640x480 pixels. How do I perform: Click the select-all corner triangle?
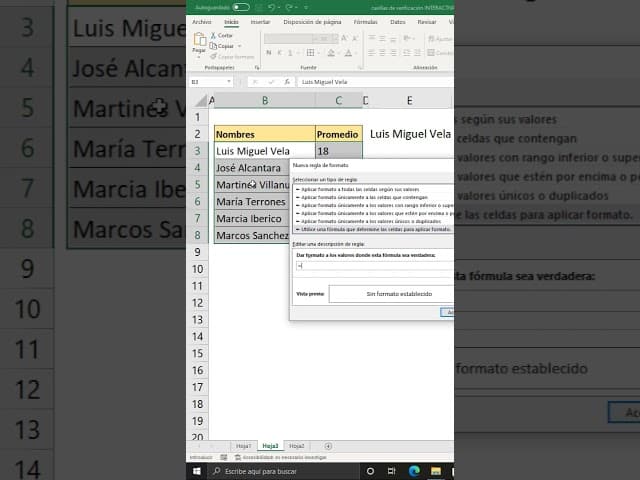tap(201, 100)
